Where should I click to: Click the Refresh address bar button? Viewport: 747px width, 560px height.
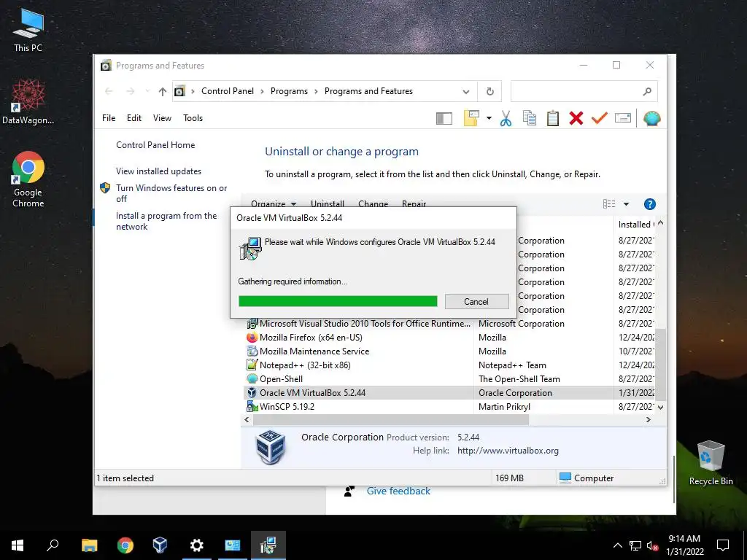tap(489, 91)
